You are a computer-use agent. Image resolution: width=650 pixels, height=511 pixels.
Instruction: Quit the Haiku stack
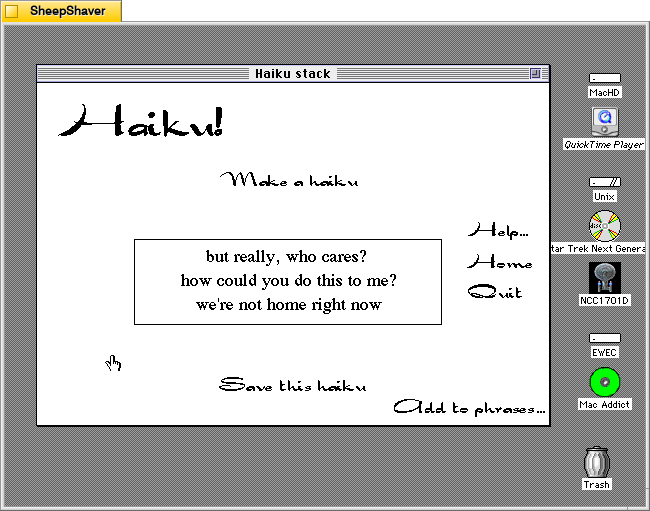point(495,292)
